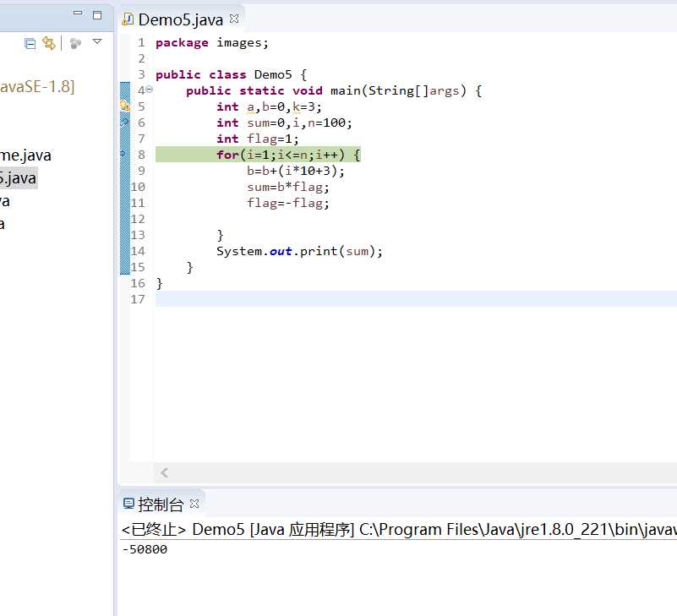Click the line sum=b*flag;

[288, 188]
